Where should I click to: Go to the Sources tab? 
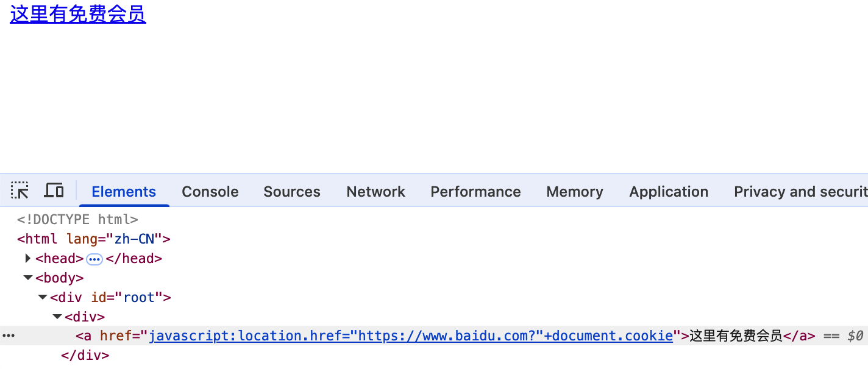292,192
